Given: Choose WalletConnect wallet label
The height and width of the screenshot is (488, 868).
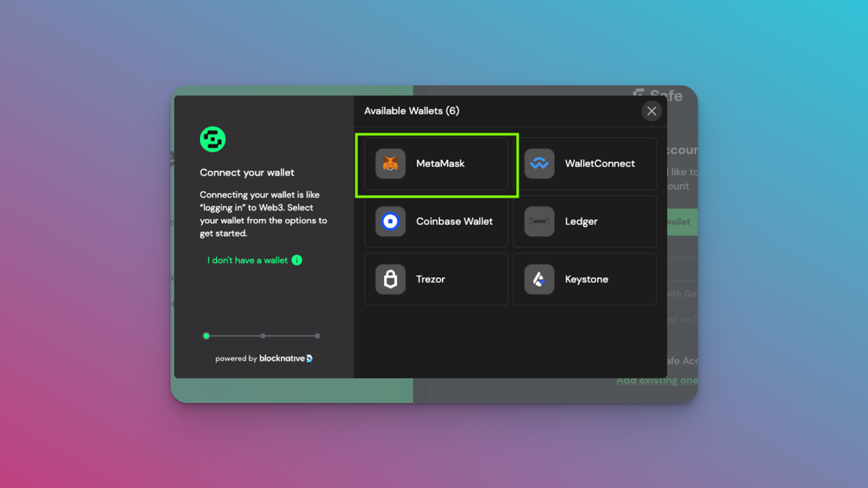Looking at the screenshot, I should point(600,164).
